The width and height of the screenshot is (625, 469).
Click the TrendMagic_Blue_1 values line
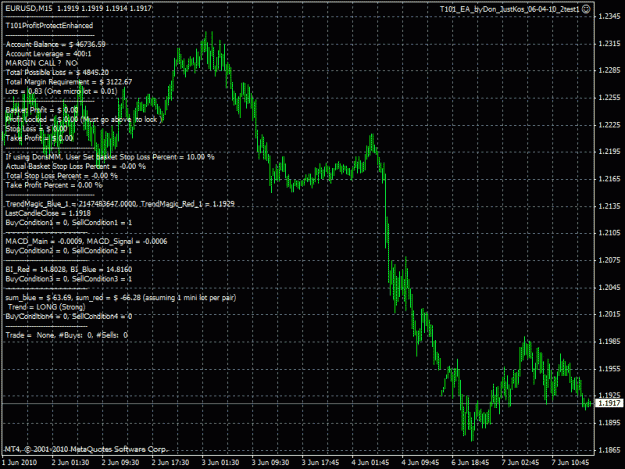(x=120, y=204)
